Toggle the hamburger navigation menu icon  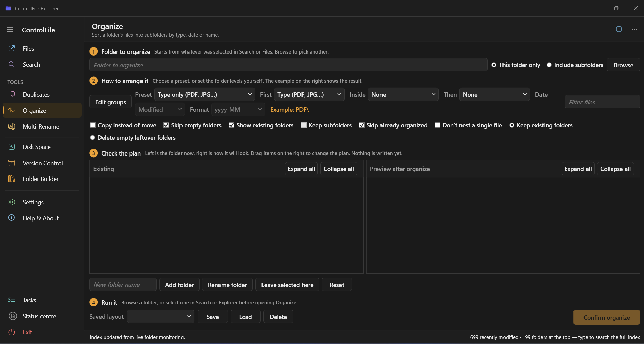click(10, 30)
